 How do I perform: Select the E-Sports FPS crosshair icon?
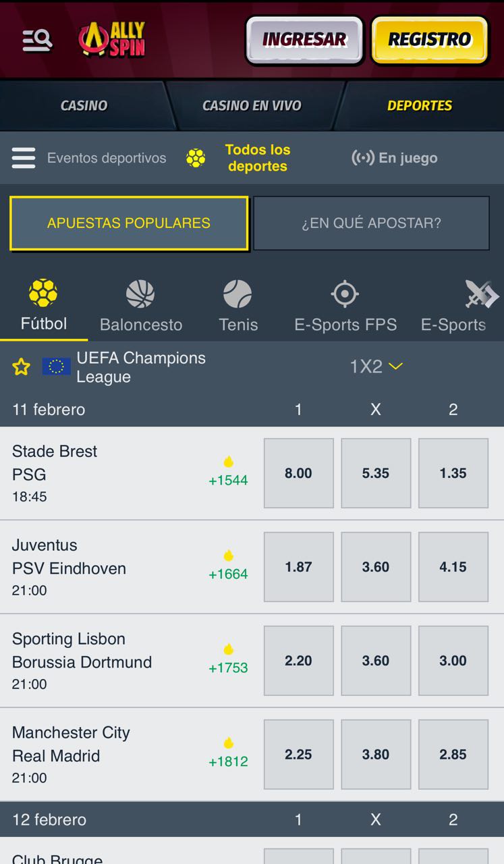[x=345, y=294]
